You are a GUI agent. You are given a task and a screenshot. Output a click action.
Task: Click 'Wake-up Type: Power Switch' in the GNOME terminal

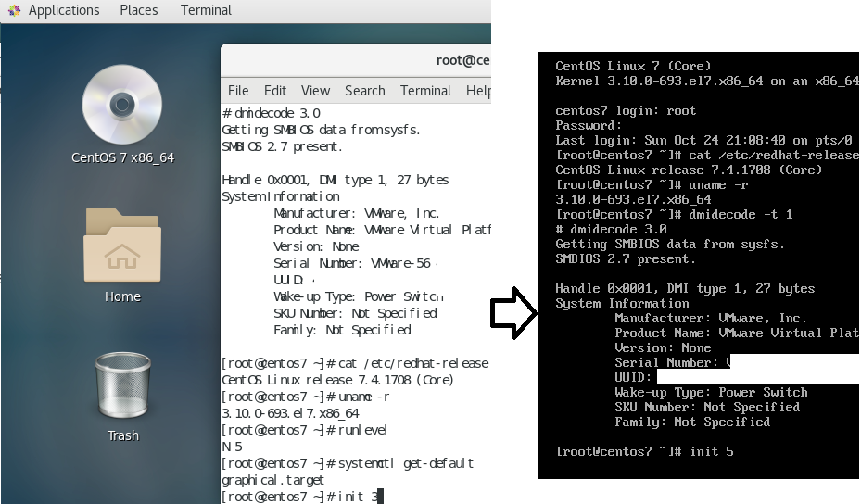359,296
